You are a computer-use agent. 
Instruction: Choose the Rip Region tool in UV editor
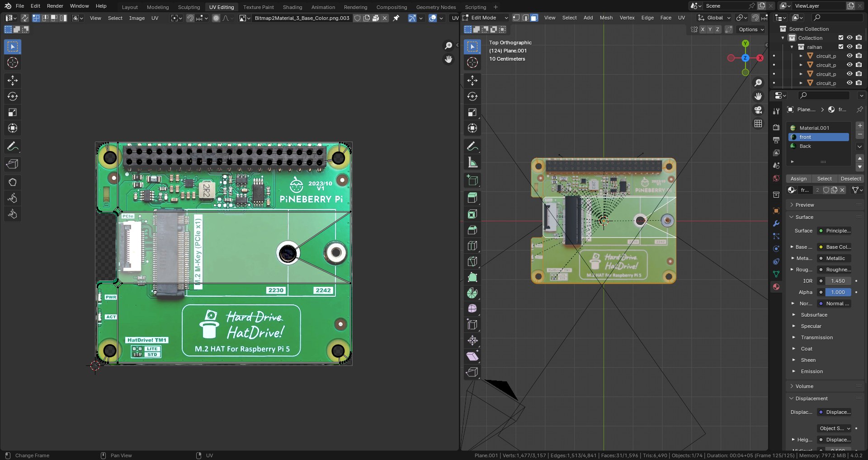coord(13,164)
